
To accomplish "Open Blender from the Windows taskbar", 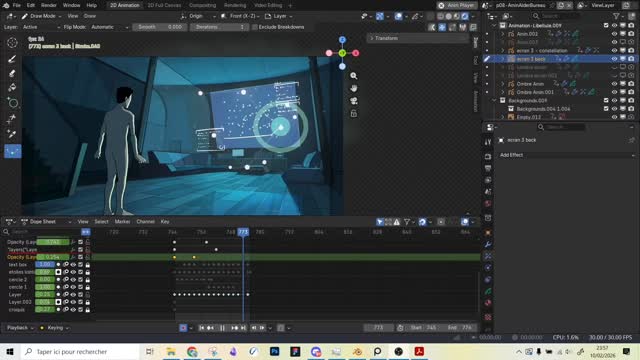I will click(358, 351).
